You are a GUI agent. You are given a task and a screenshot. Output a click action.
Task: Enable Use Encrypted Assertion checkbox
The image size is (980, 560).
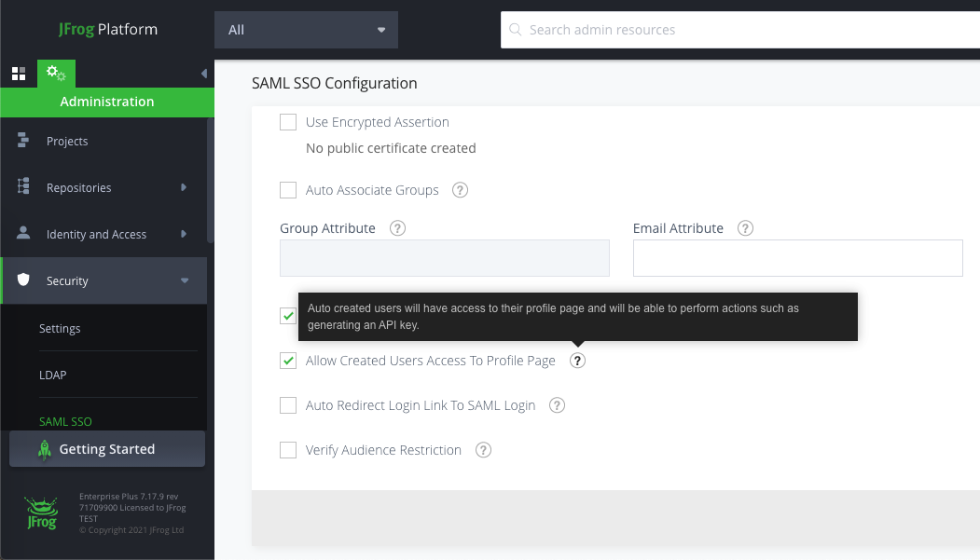288,122
